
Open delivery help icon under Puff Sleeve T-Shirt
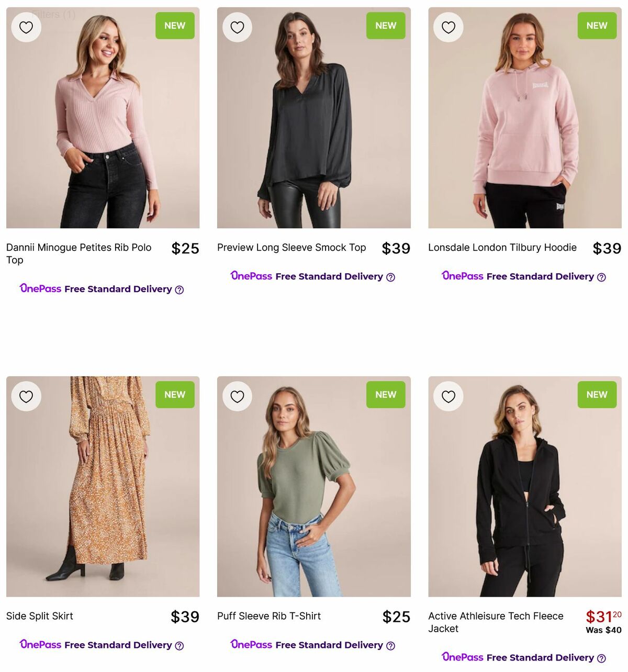coord(391,645)
